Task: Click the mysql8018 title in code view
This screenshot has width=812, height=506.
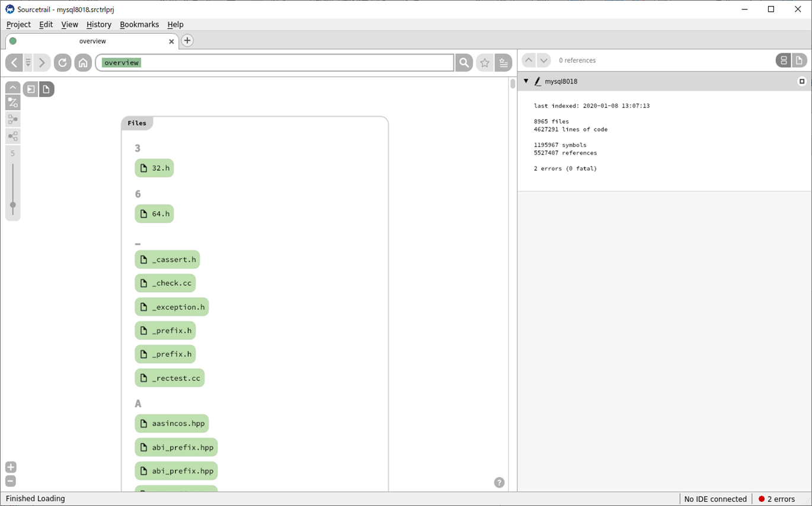Action: click(561, 81)
